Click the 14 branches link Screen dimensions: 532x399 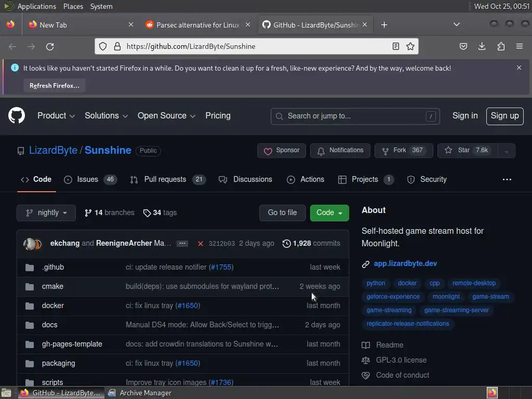109,212
